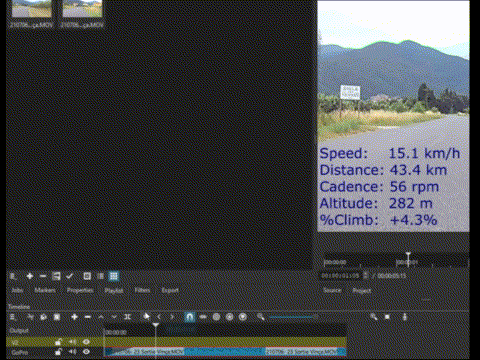This screenshot has width=480, height=360.
Task: Open the Playlist tab
Action: pos(114,290)
